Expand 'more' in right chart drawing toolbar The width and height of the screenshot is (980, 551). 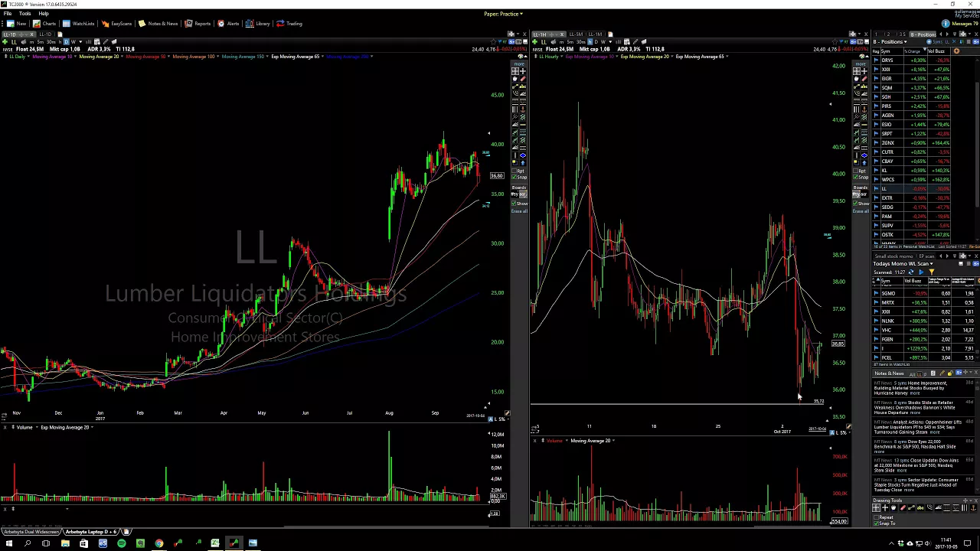click(861, 64)
